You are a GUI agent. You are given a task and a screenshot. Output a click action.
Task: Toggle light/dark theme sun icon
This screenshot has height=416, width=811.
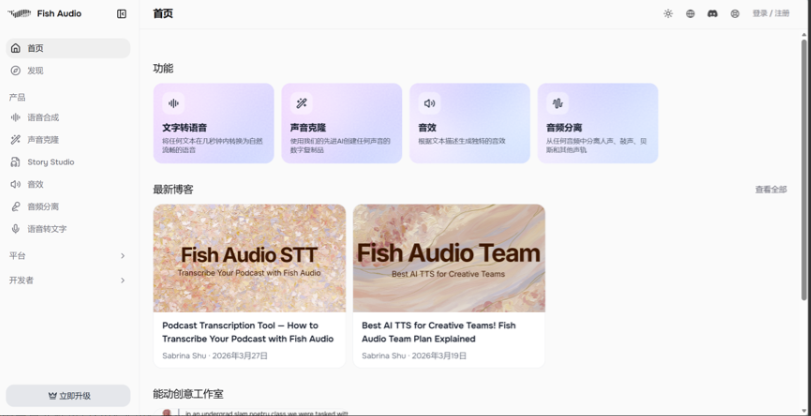click(x=668, y=14)
